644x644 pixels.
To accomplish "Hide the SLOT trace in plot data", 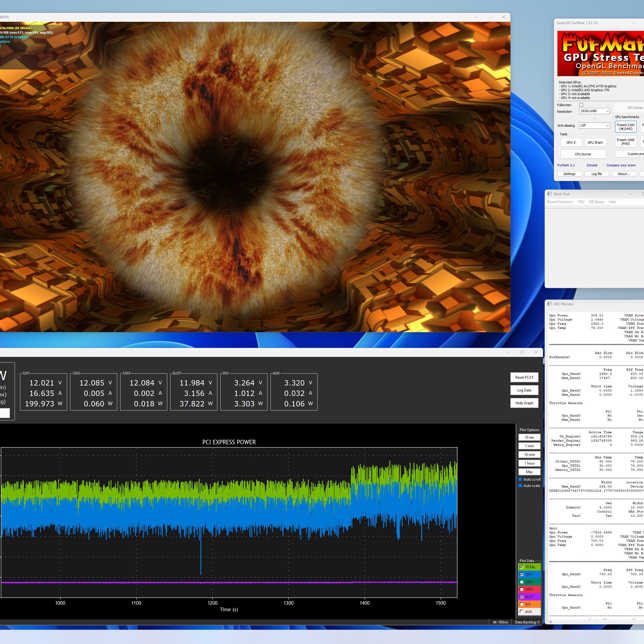I will point(522,597).
